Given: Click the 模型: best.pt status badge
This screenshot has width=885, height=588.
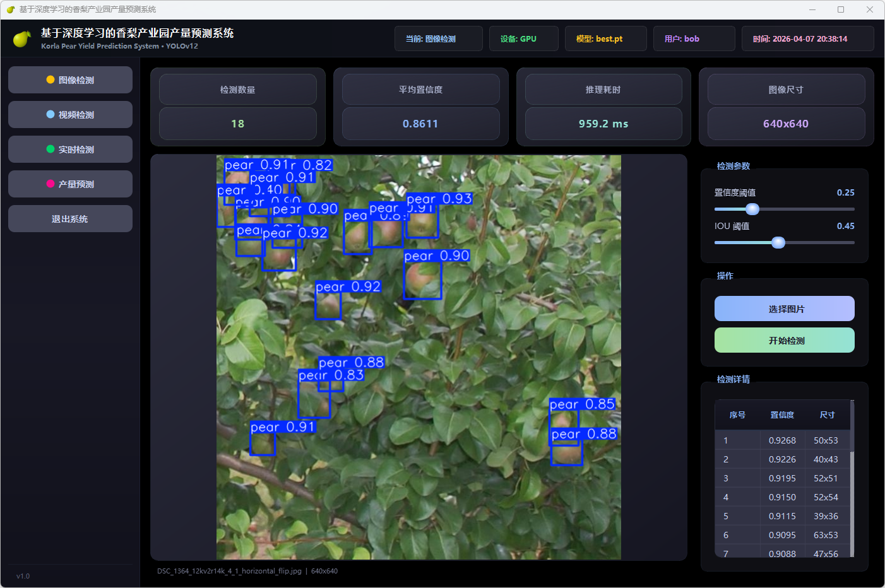Looking at the screenshot, I should pos(605,39).
